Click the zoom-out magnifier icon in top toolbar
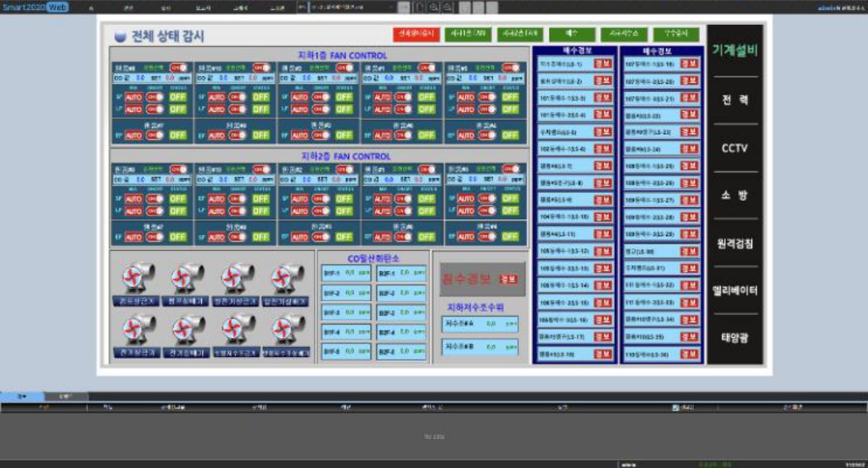868x468 pixels. (447, 7)
